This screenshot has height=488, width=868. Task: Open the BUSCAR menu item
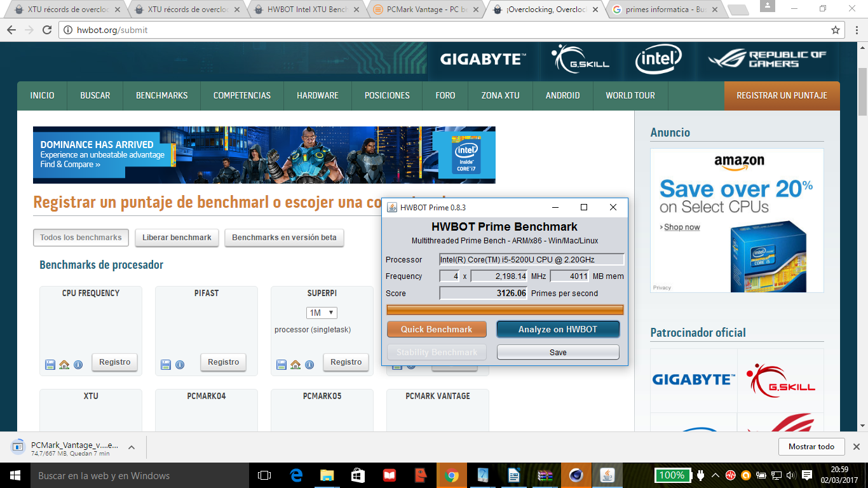[95, 95]
